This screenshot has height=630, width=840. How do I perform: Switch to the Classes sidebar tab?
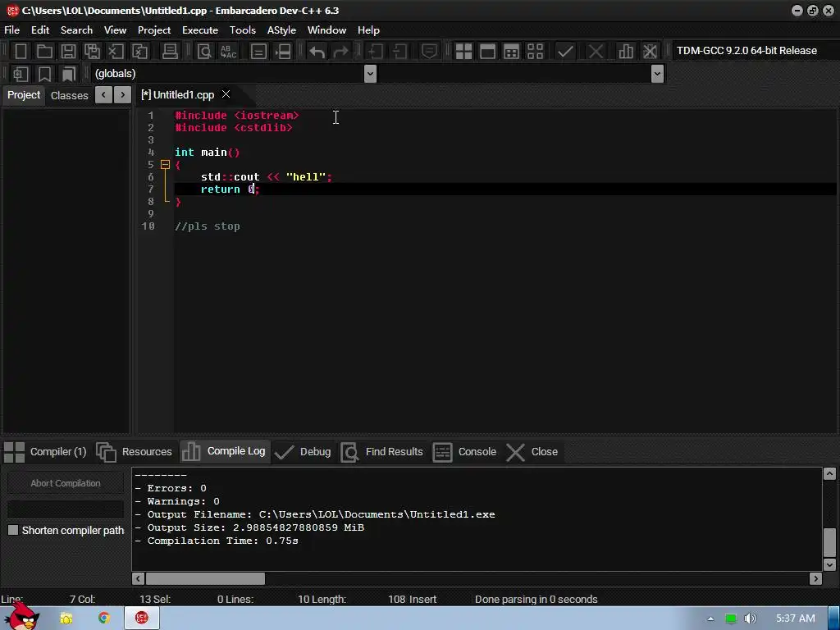point(69,95)
